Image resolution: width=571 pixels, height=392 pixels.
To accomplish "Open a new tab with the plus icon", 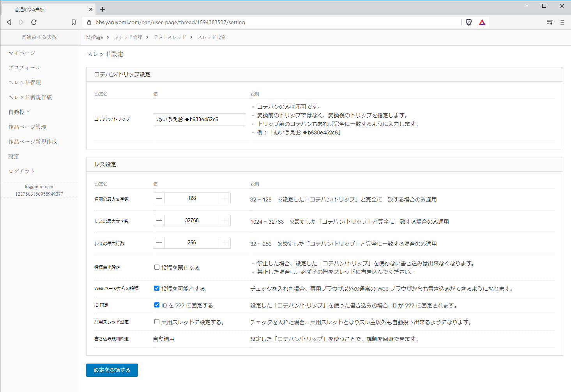I will (x=103, y=9).
